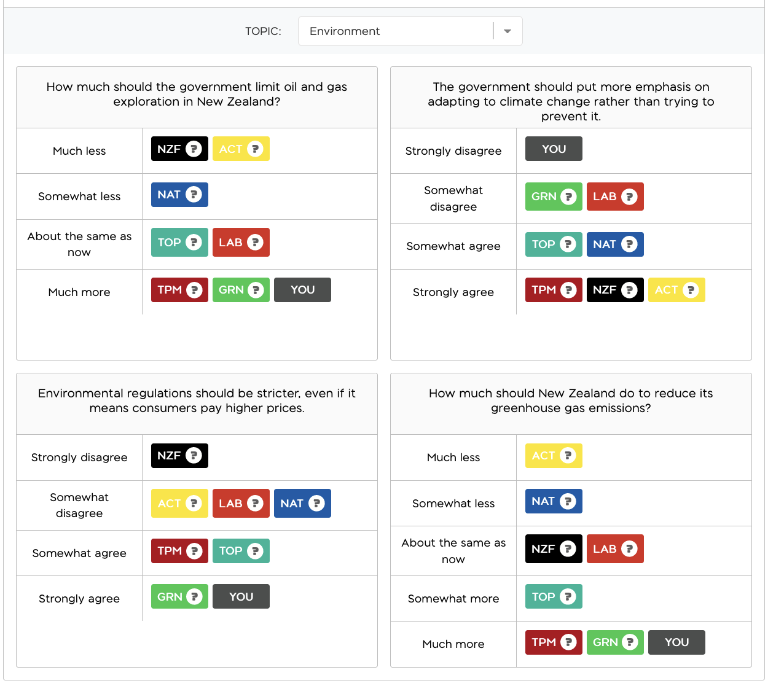Click GRN help icon in emissions Much more row

pos(630,642)
